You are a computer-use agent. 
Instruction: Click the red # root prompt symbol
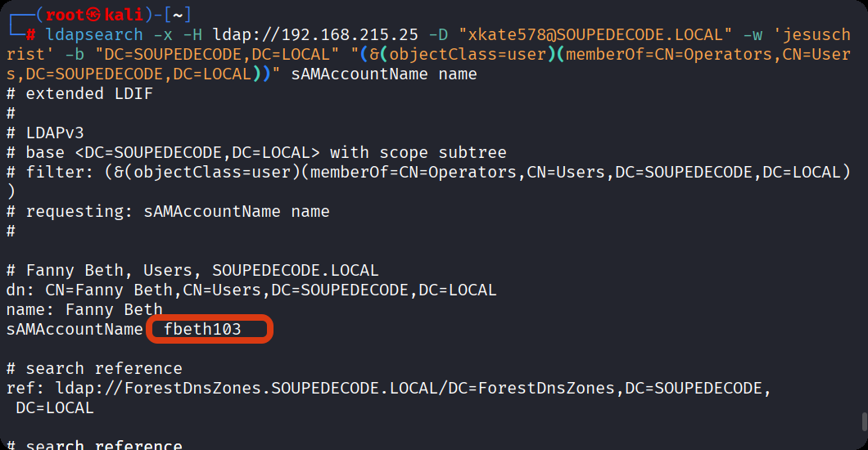[30, 35]
